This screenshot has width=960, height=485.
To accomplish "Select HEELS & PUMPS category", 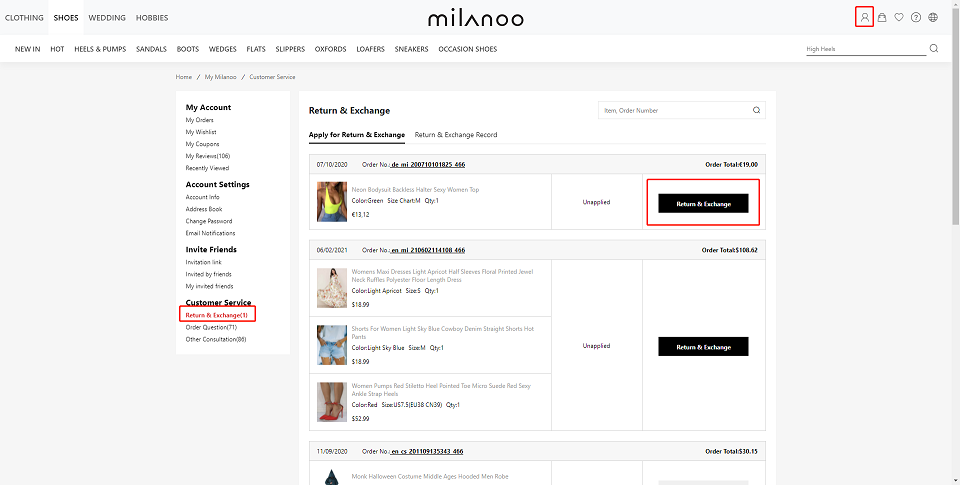I will (x=100, y=49).
